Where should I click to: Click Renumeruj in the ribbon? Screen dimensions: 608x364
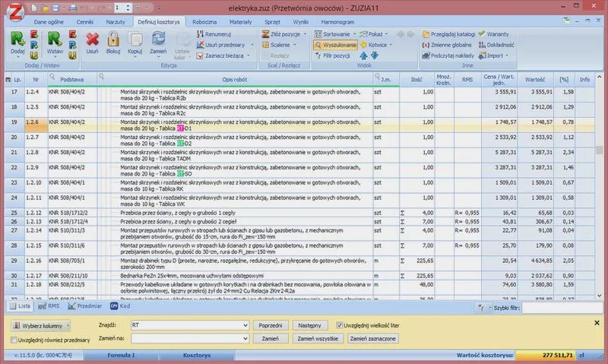(x=214, y=34)
